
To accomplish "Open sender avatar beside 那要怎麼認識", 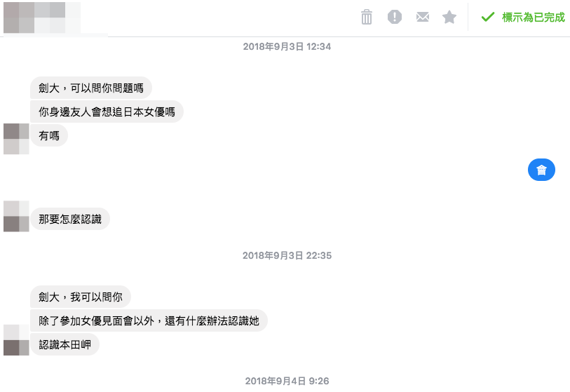I will pyautogui.click(x=16, y=217).
